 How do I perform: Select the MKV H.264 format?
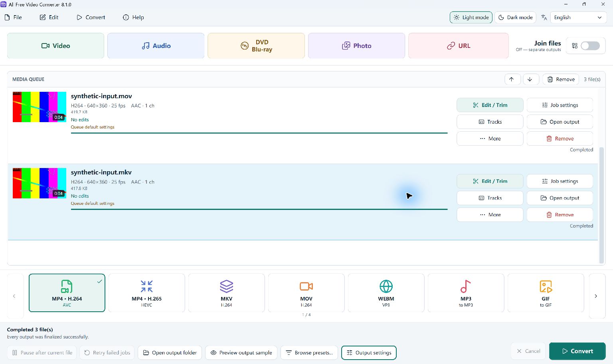point(226,293)
